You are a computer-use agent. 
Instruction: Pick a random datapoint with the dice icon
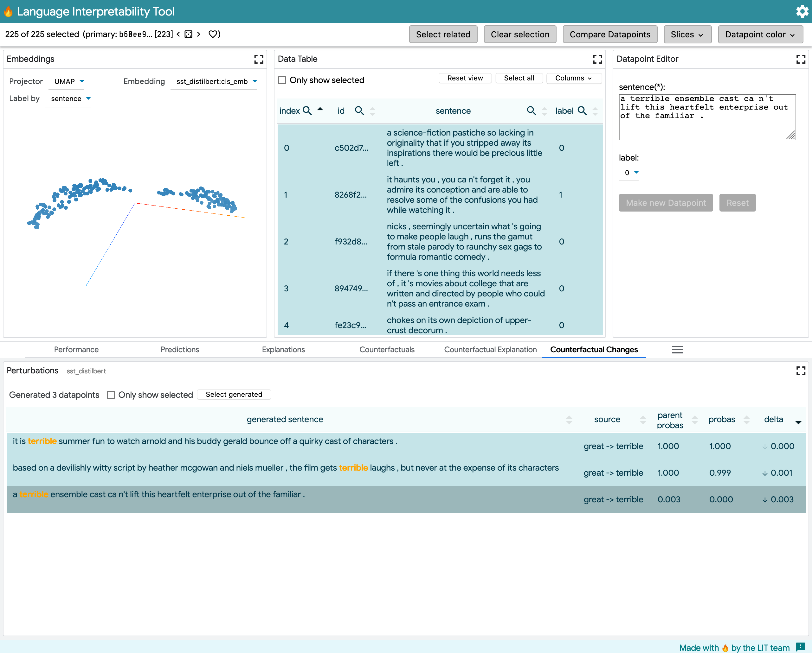[x=189, y=34]
